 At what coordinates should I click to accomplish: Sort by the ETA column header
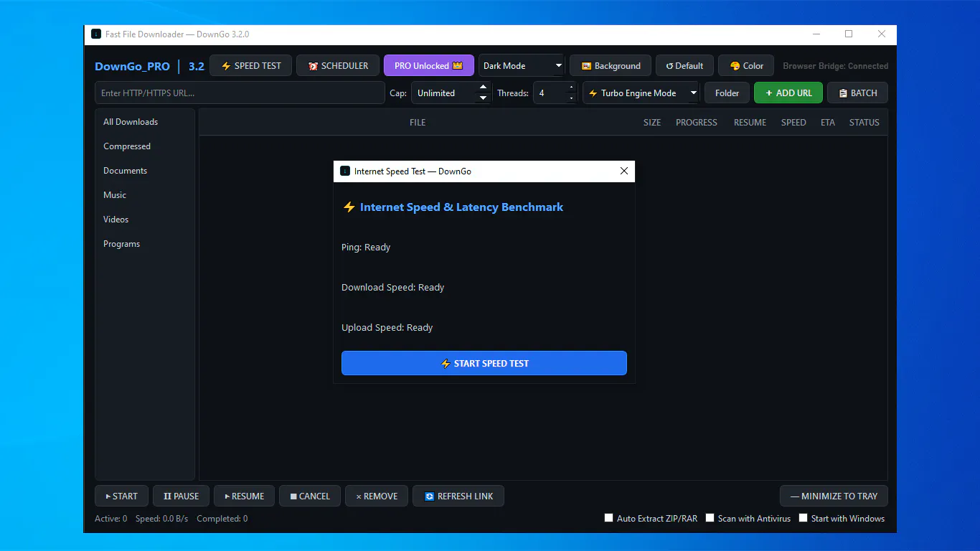pos(828,123)
